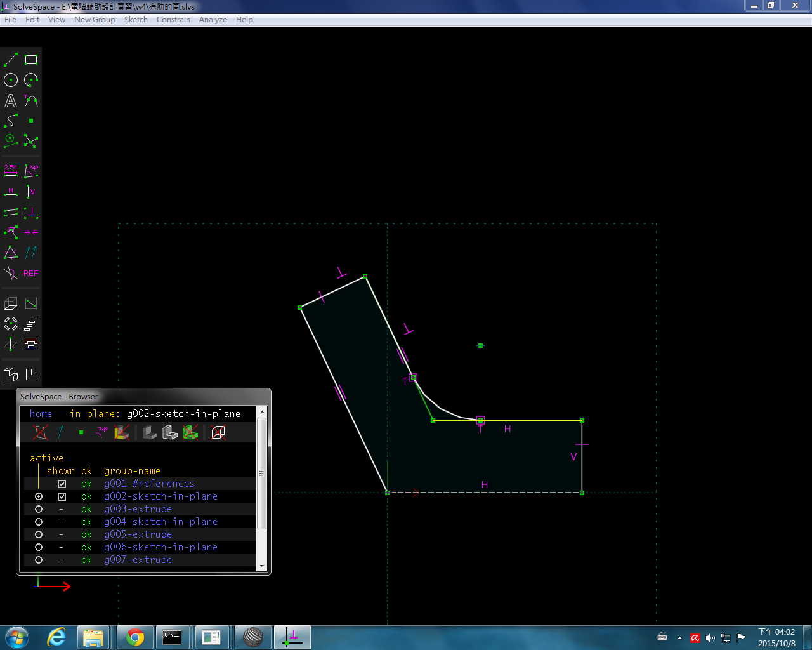Activate group g005-extrude radio button

[x=39, y=534]
